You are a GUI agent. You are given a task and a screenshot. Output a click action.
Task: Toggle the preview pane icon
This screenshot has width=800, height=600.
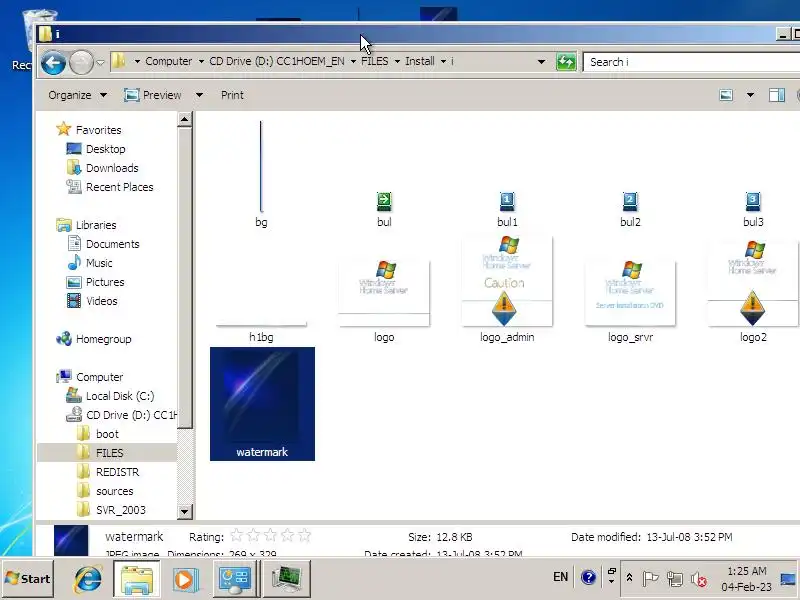click(777, 95)
